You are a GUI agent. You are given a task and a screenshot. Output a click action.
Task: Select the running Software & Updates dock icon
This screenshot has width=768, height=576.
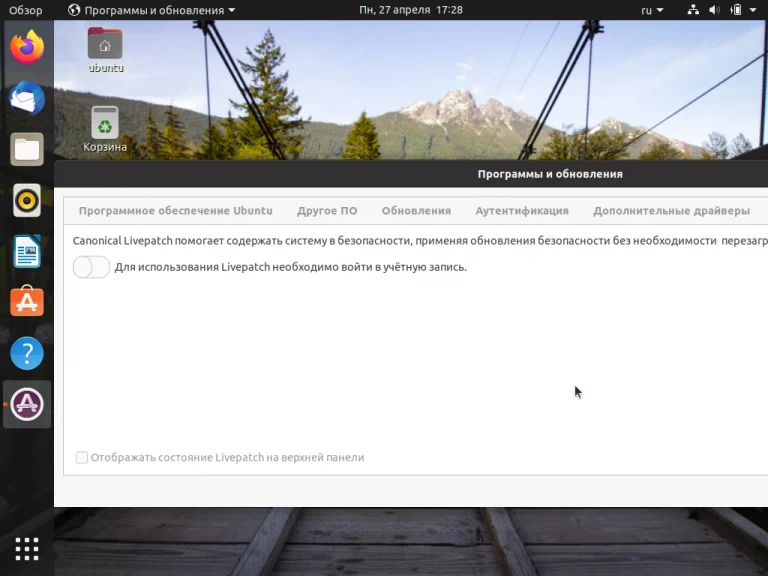(27, 404)
